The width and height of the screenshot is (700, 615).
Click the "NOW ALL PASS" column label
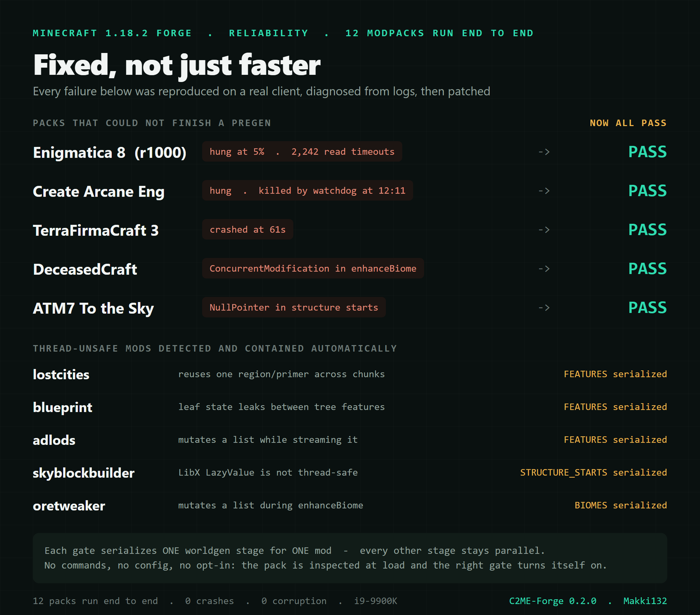point(628,123)
